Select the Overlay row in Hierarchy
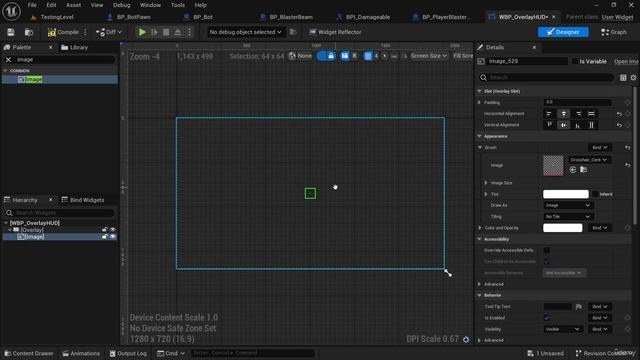Image resolution: width=640 pixels, height=360 pixels. [60, 230]
